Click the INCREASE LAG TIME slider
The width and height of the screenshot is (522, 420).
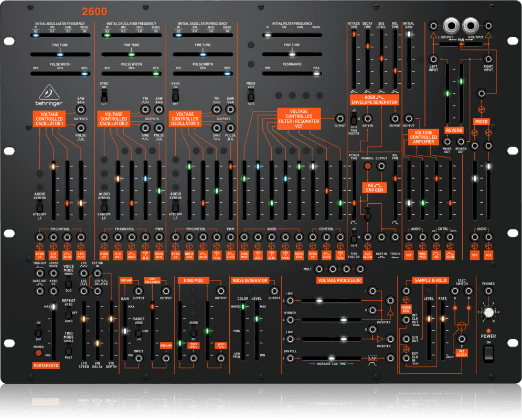point(332,359)
